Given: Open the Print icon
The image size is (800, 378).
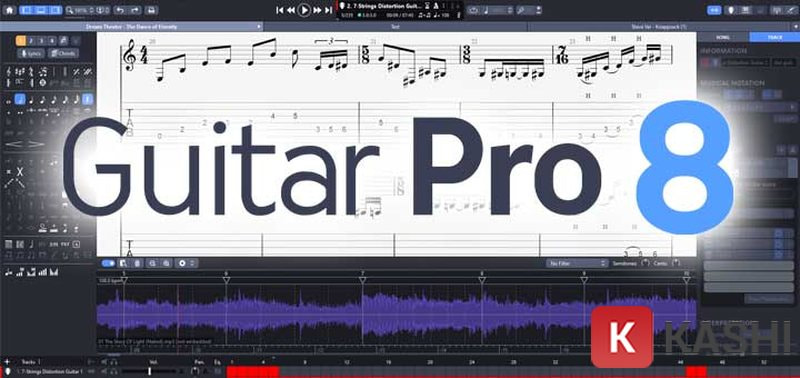Looking at the screenshot, I should 151,10.
